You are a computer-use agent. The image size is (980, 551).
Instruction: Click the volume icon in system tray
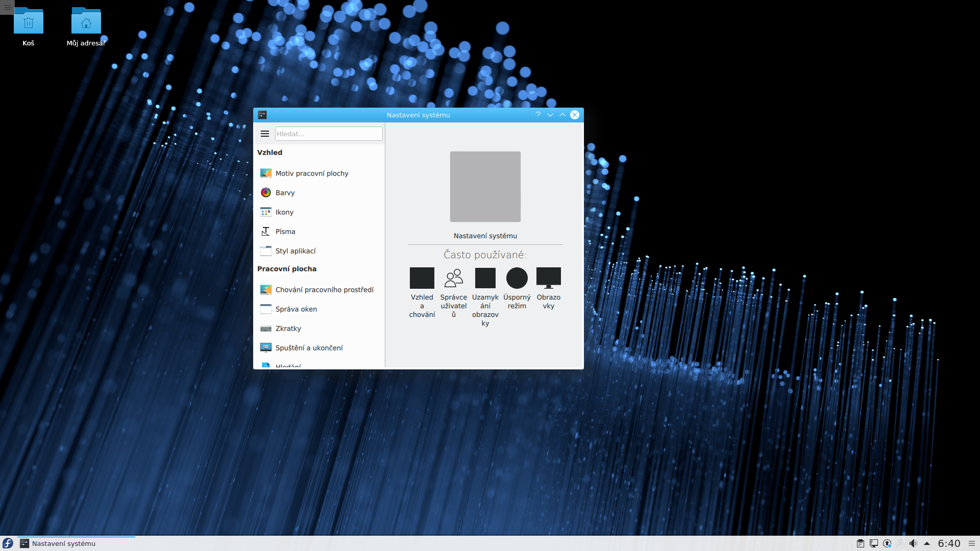coord(913,543)
